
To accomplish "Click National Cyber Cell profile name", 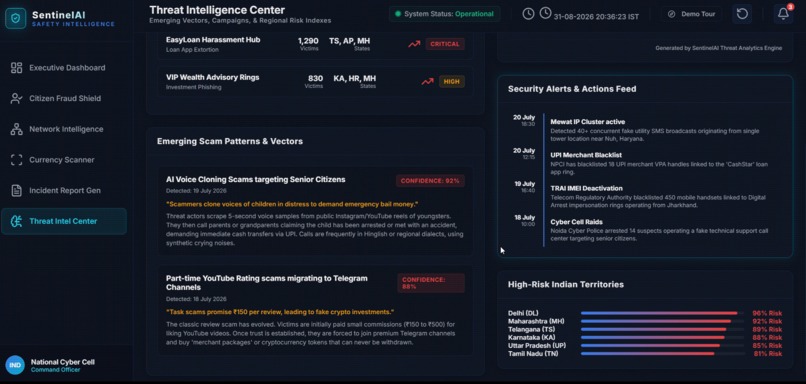I will (x=63, y=362).
